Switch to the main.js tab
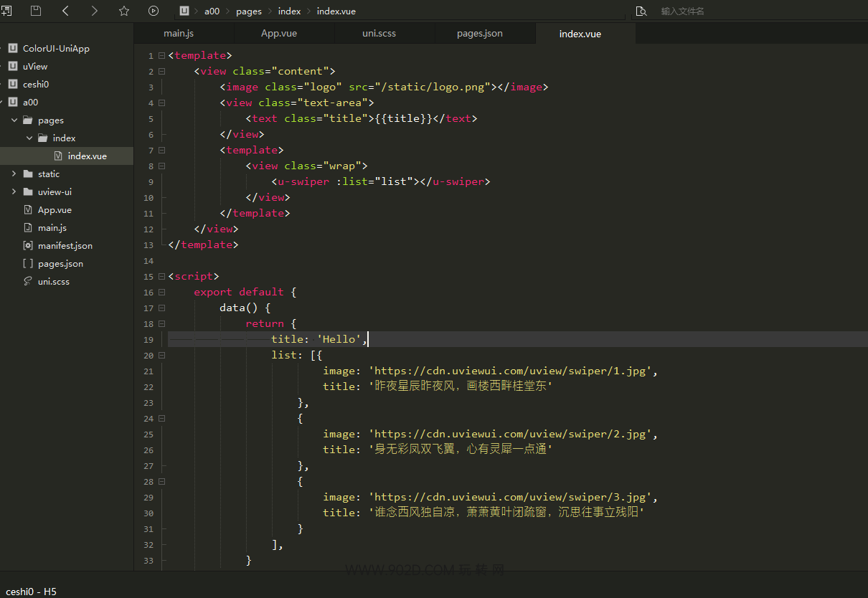868x598 pixels. [179, 34]
